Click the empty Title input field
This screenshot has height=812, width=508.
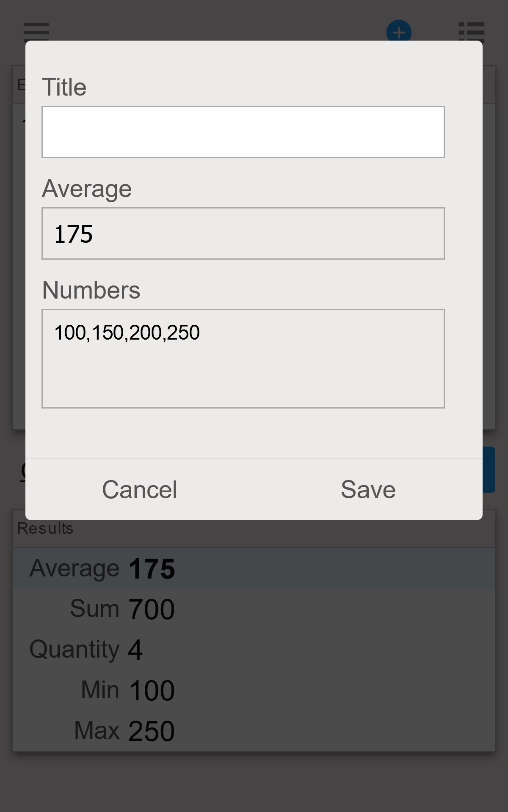point(243,132)
